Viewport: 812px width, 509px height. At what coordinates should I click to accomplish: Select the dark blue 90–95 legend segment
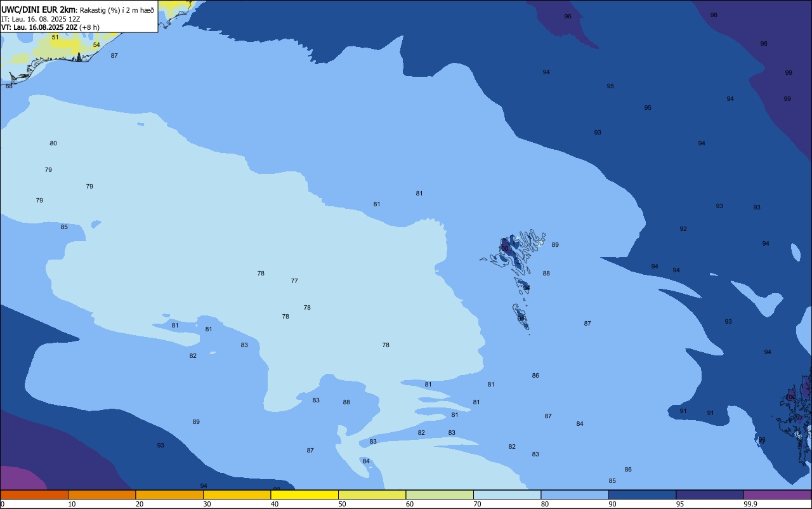tap(642, 494)
